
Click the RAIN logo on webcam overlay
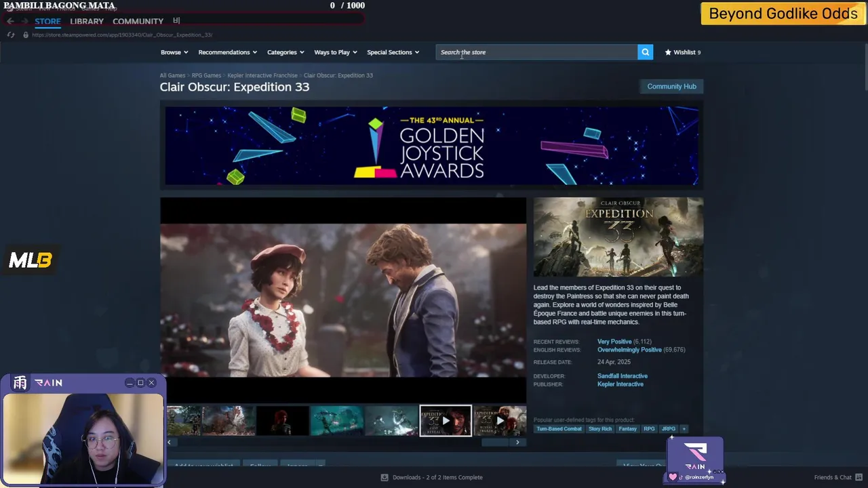[47, 383]
